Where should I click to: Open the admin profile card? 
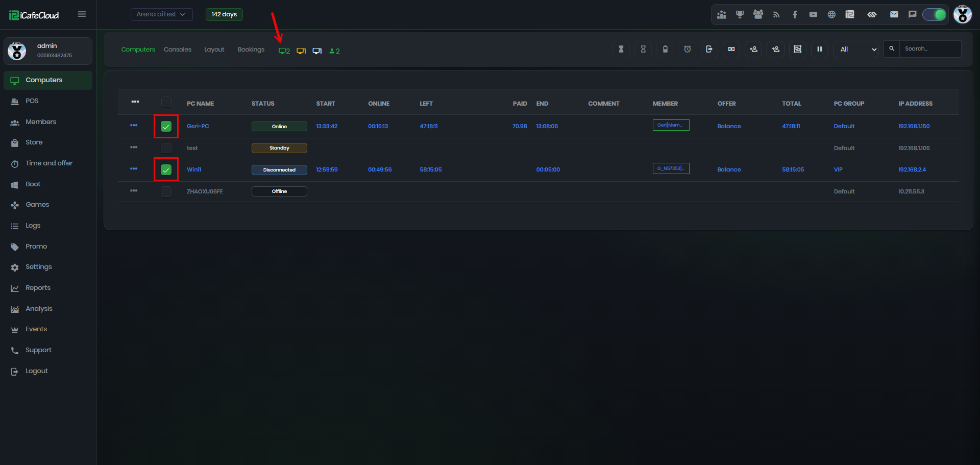(x=48, y=51)
